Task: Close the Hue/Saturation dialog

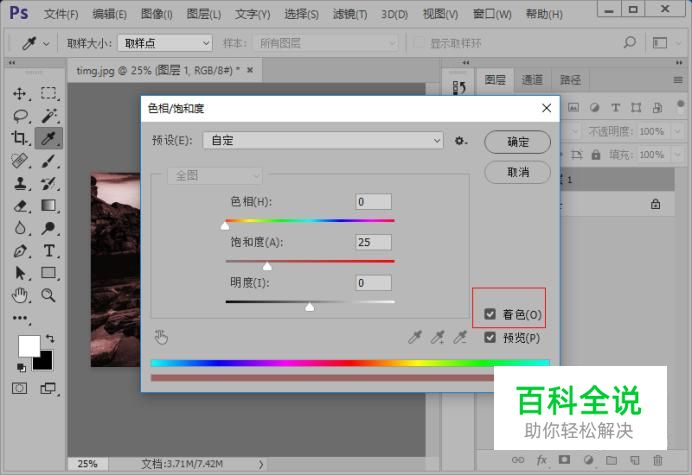Action: (x=546, y=108)
